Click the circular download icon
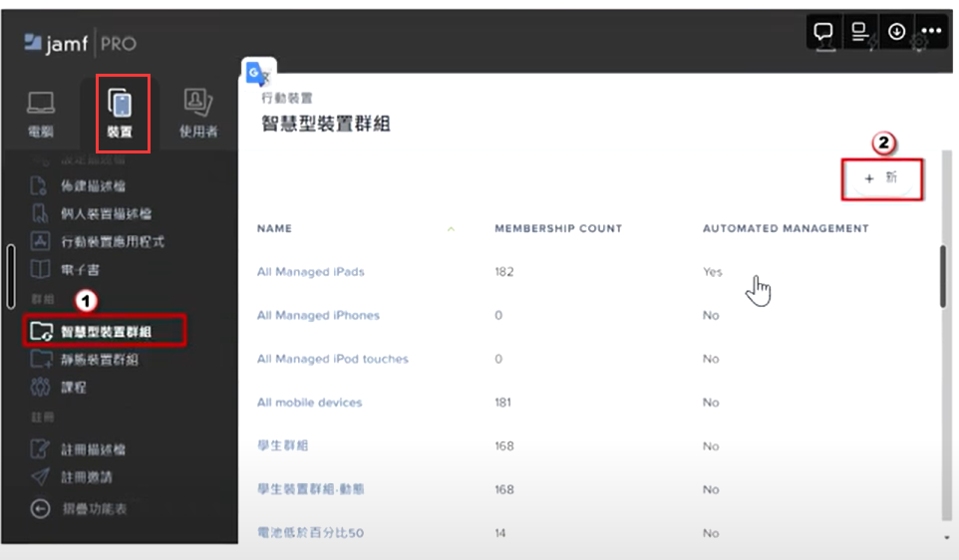Image resolution: width=959 pixels, height=560 pixels. click(896, 31)
